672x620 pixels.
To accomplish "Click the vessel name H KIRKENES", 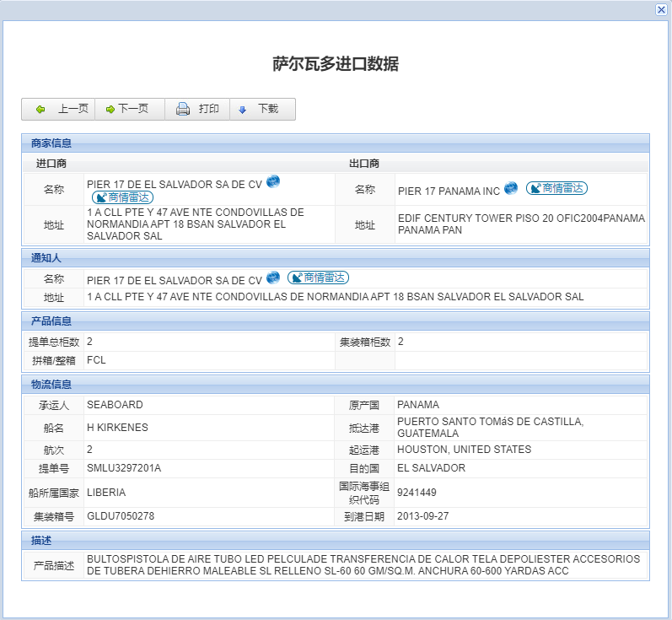I will click(117, 428).
